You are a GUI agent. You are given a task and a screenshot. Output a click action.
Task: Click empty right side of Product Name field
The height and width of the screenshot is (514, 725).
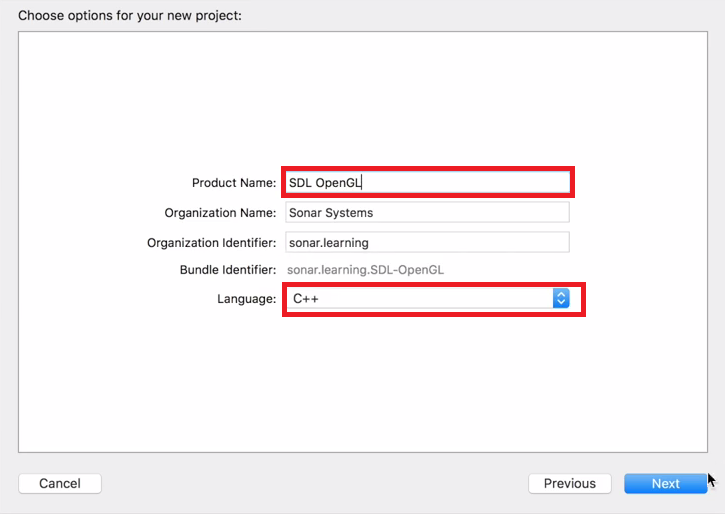(485, 183)
